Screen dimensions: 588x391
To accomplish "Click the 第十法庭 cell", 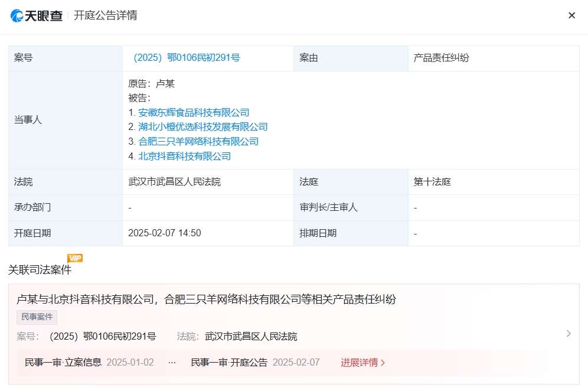I will [494, 182].
